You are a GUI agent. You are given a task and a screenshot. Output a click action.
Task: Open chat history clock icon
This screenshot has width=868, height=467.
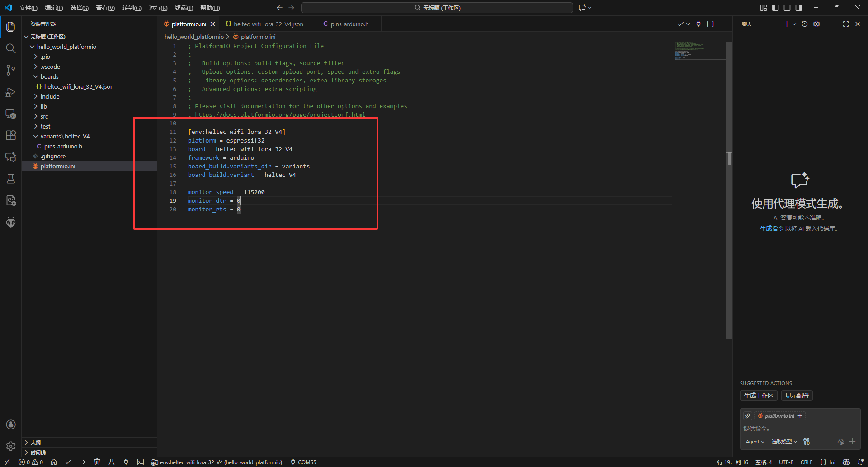(x=805, y=24)
